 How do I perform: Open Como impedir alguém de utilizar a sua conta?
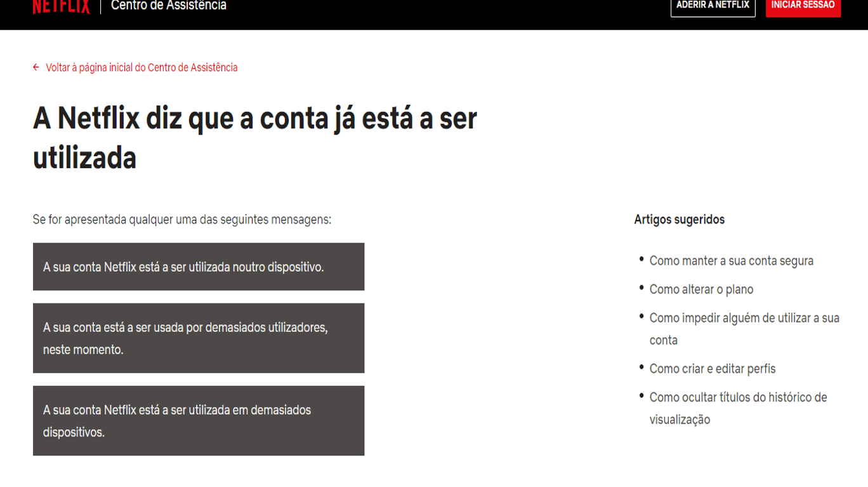pyautogui.click(x=744, y=329)
